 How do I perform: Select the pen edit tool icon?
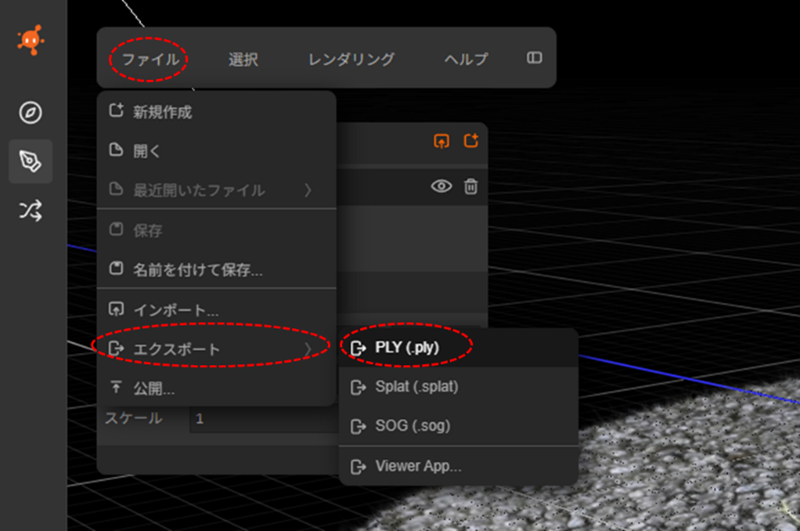point(31,162)
